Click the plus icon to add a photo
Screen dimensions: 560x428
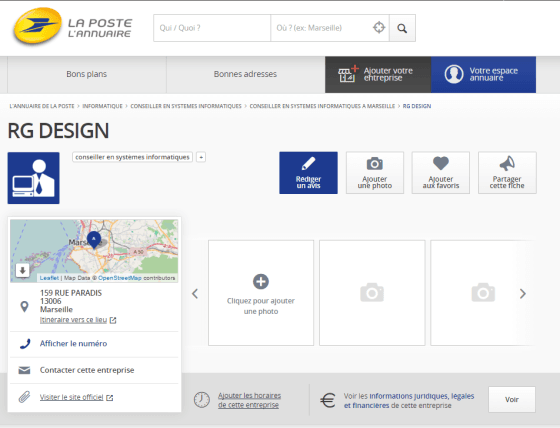tap(261, 282)
